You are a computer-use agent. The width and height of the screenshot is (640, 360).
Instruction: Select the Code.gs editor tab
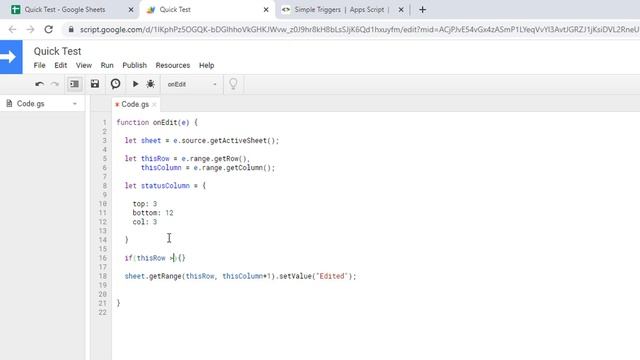click(135, 104)
